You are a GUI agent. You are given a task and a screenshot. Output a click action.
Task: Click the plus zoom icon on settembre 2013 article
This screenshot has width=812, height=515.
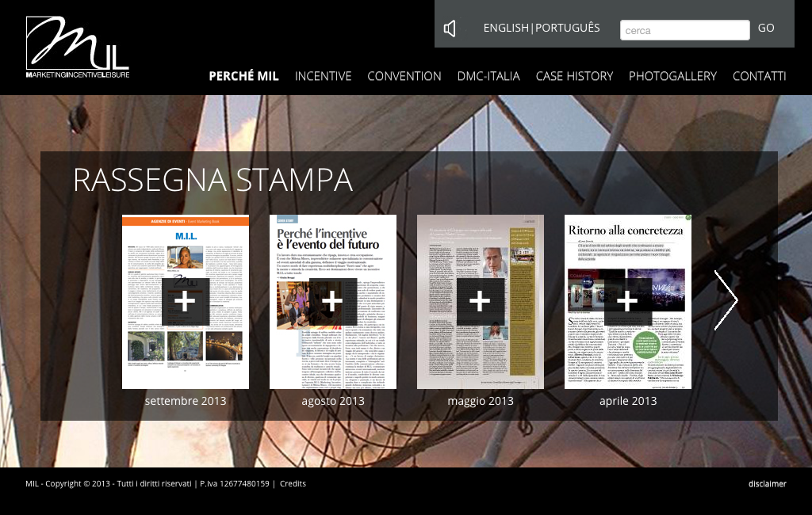185,301
